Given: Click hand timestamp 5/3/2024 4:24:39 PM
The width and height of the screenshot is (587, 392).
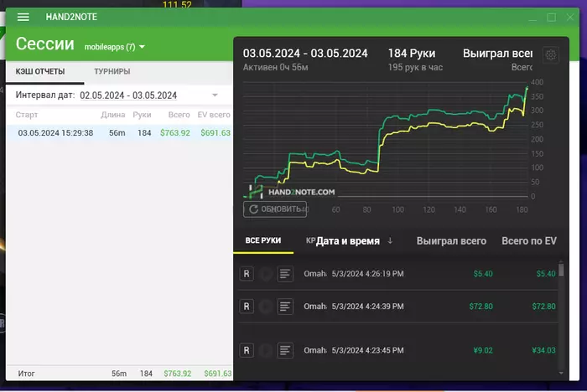Looking at the screenshot, I should point(367,307).
